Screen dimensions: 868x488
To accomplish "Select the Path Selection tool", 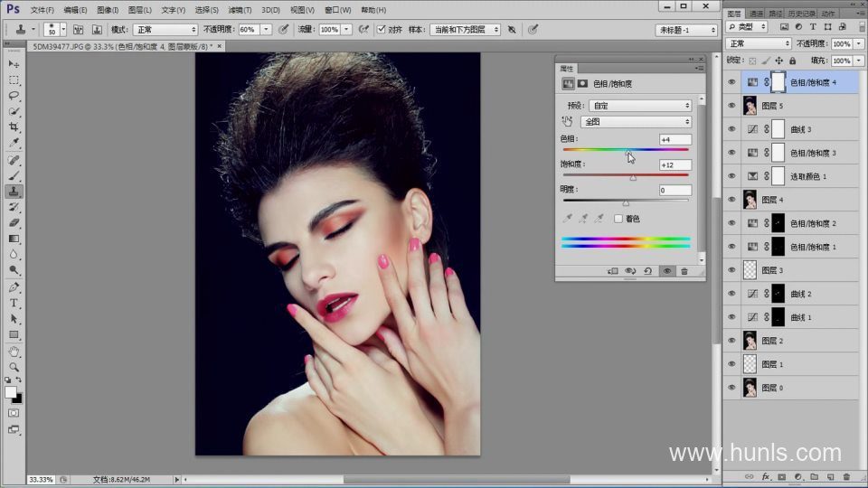I will click(14, 319).
